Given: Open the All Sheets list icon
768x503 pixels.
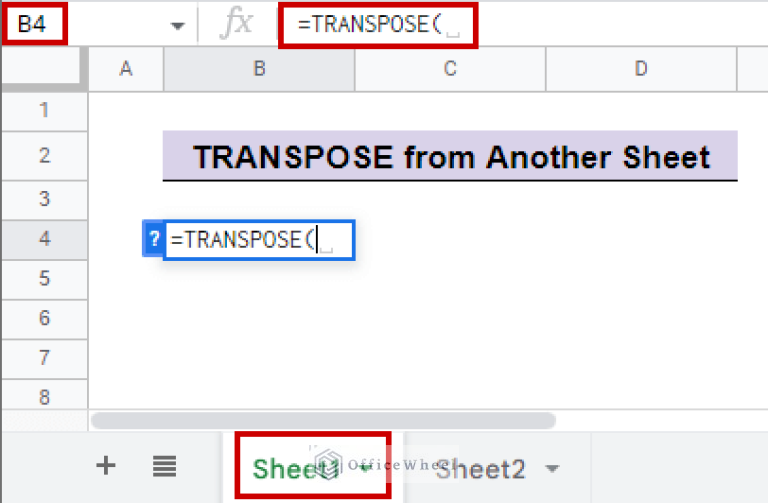Looking at the screenshot, I should click(x=165, y=465).
